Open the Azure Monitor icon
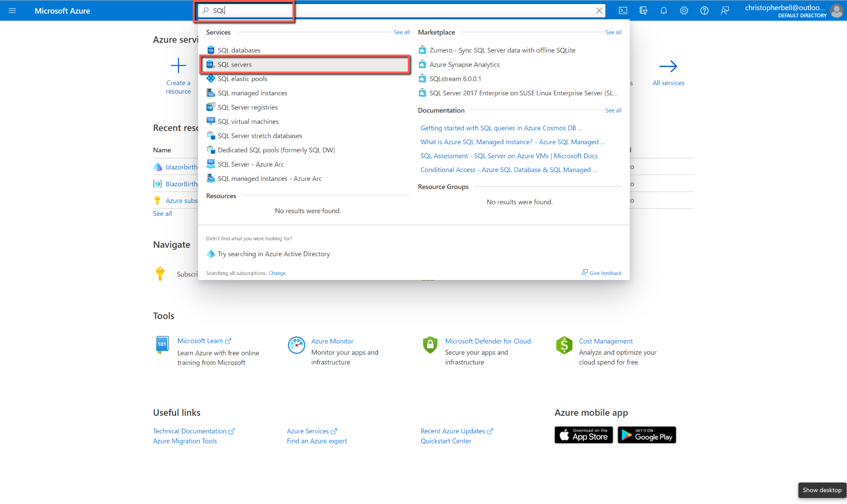Viewport: 847px width, 504px height. pos(297,345)
